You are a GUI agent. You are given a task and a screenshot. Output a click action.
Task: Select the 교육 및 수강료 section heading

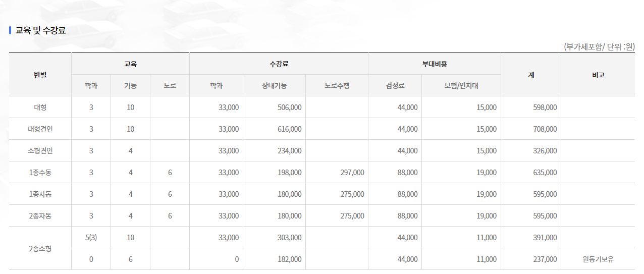click(40, 30)
